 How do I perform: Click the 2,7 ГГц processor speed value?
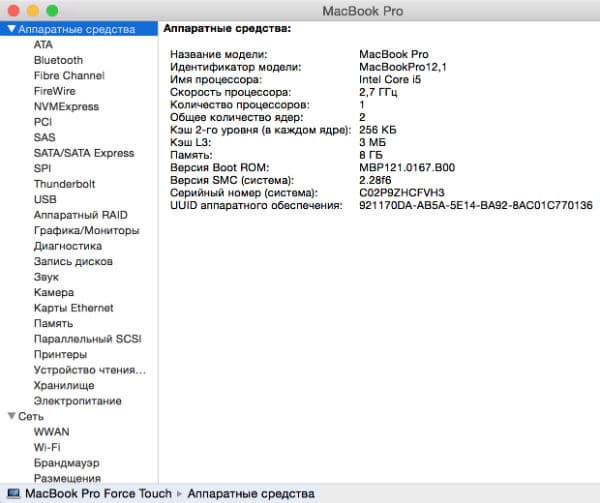378,92
